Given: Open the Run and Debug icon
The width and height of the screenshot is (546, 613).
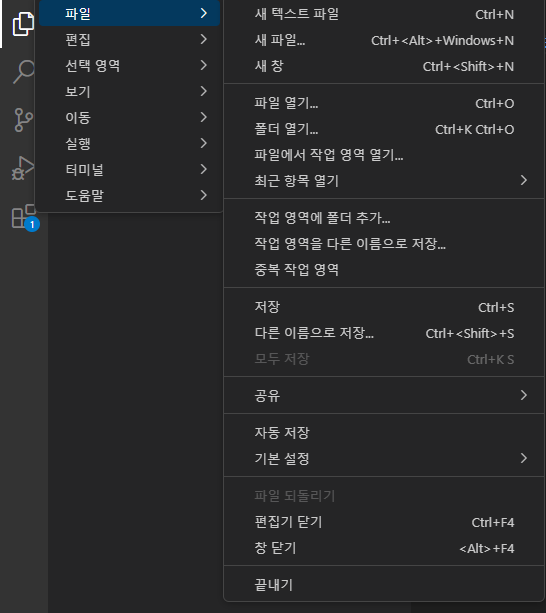Looking at the screenshot, I should click(23, 168).
